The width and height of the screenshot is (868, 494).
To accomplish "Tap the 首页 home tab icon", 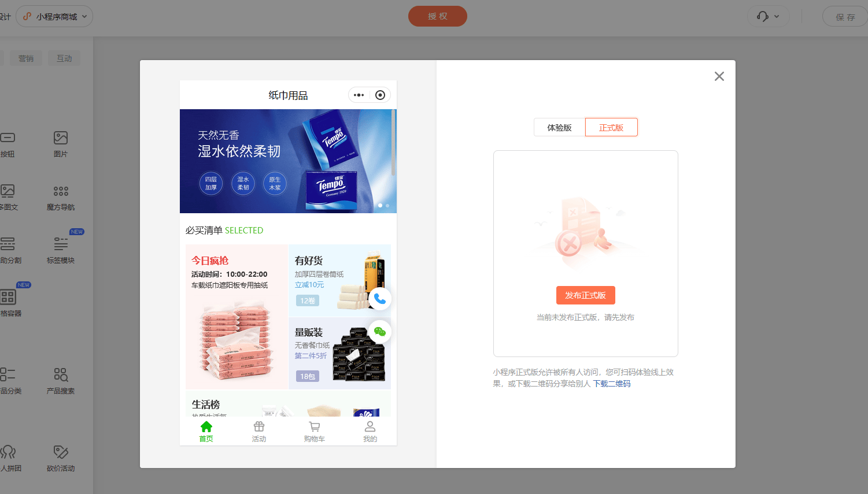I will 206,427.
